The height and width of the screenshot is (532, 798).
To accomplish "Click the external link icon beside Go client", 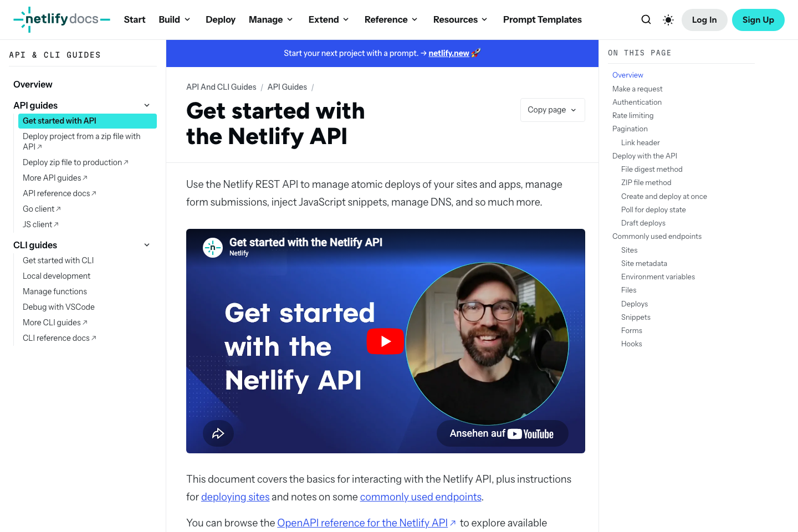I will point(58,208).
